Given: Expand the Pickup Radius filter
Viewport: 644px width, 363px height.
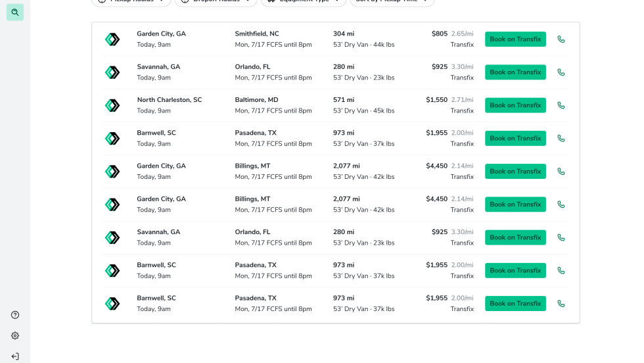Looking at the screenshot, I should [x=131, y=1].
